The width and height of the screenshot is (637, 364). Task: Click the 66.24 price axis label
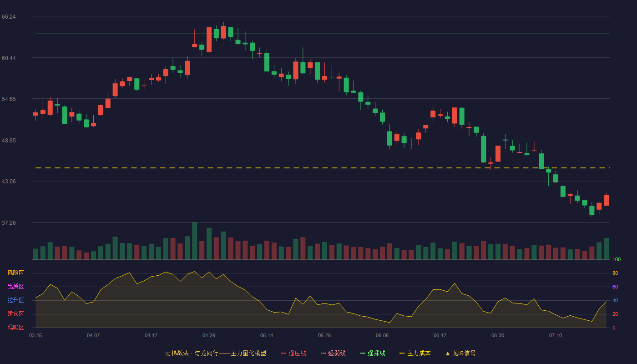pos(9,17)
